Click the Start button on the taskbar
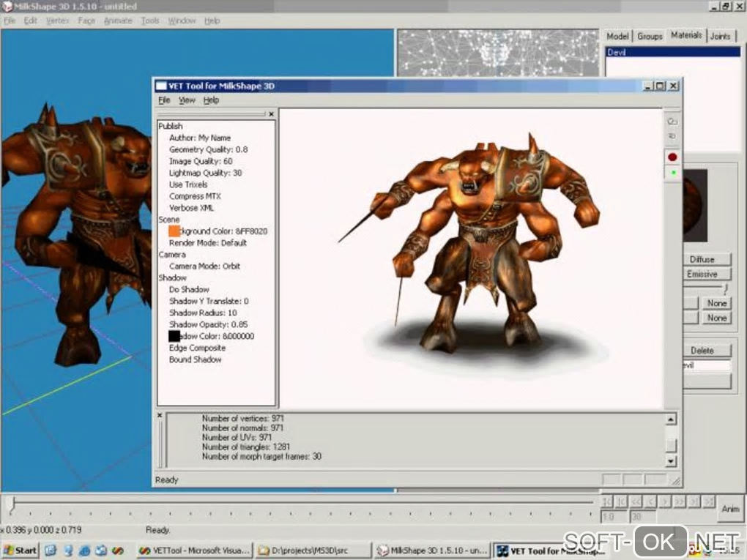This screenshot has height=560, width=747. tap(21, 550)
